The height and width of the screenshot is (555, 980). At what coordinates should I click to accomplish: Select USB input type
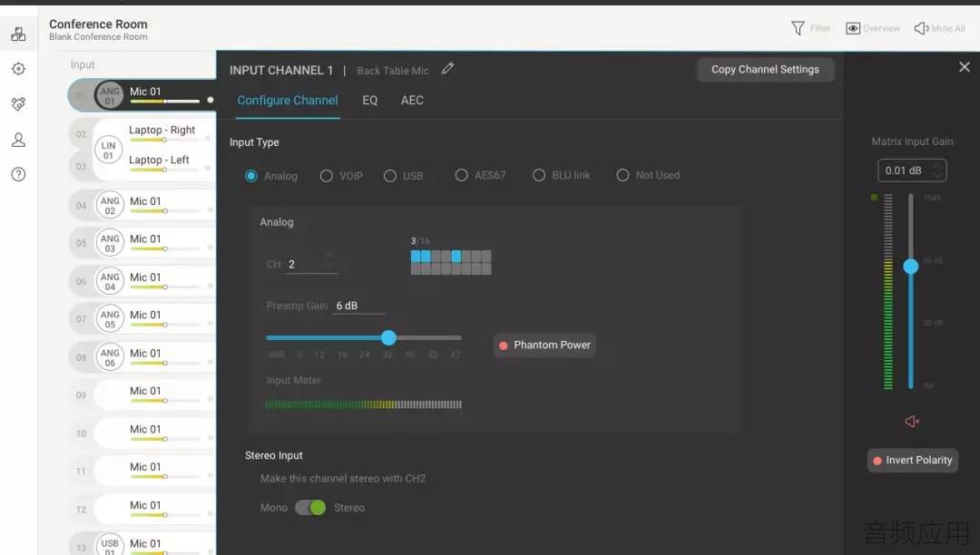point(390,176)
